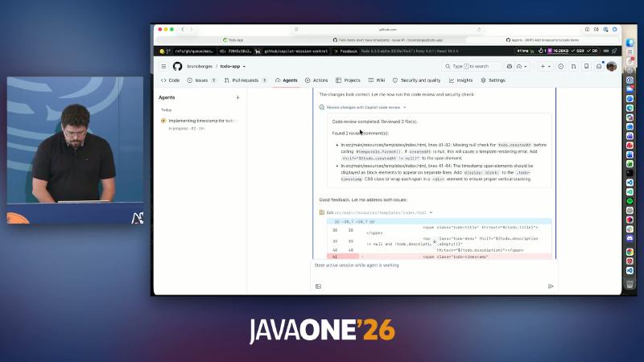Open repositories icon in GitHub header

[x=586, y=66]
